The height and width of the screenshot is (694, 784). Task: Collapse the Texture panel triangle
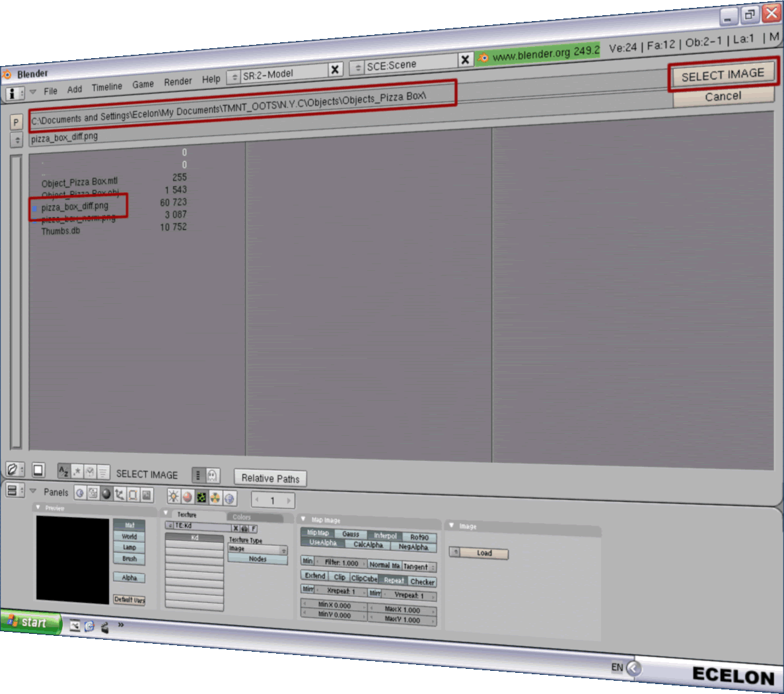(166, 512)
